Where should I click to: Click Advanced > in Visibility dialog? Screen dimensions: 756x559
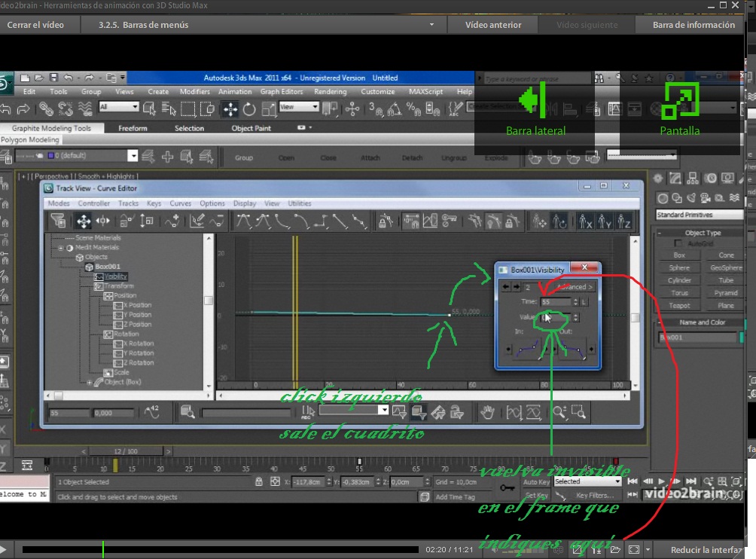(x=575, y=287)
